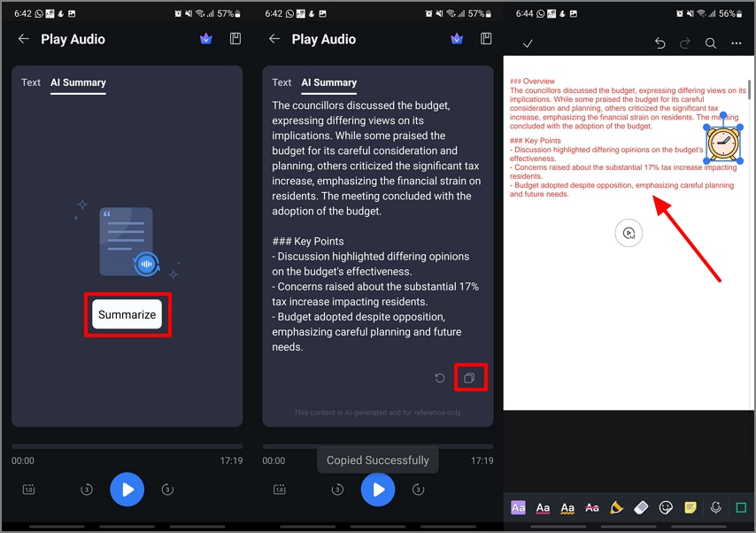Confirm note edits with the checkmark
Screen dimensions: 756x533
coord(528,42)
